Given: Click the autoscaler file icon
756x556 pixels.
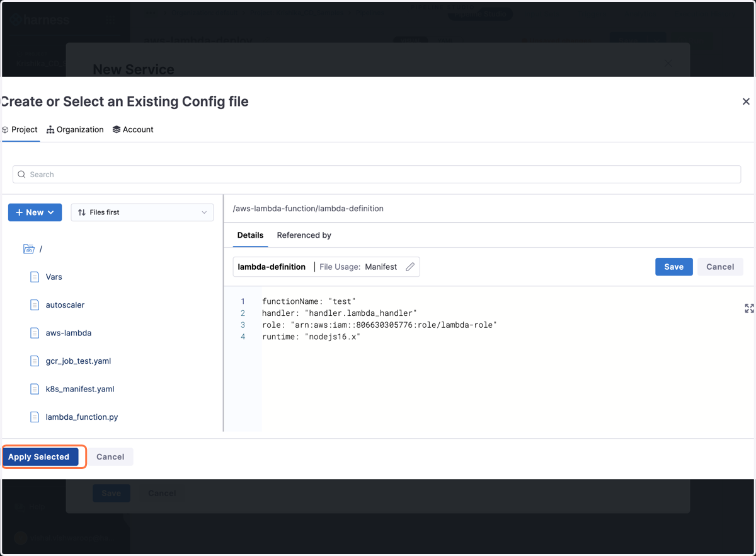Looking at the screenshot, I should [35, 305].
